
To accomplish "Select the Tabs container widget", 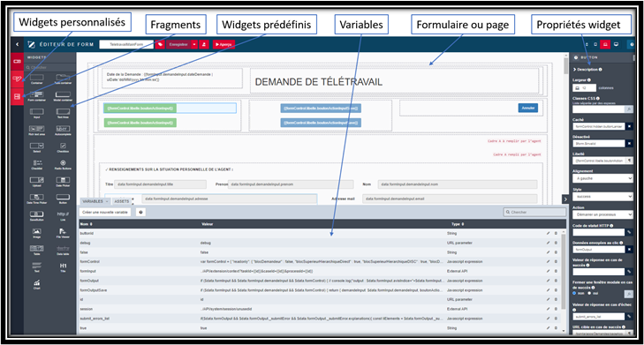I will (x=63, y=79).
